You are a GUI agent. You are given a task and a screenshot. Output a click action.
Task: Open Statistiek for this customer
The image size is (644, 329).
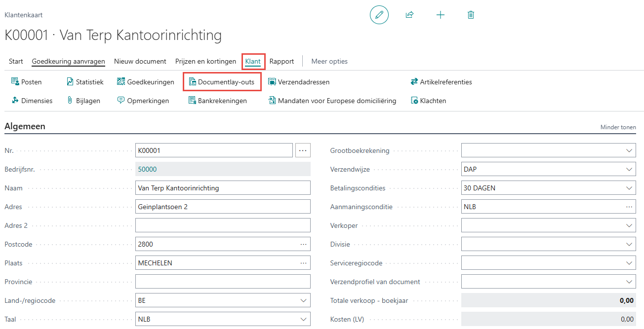(x=85, y=82)
